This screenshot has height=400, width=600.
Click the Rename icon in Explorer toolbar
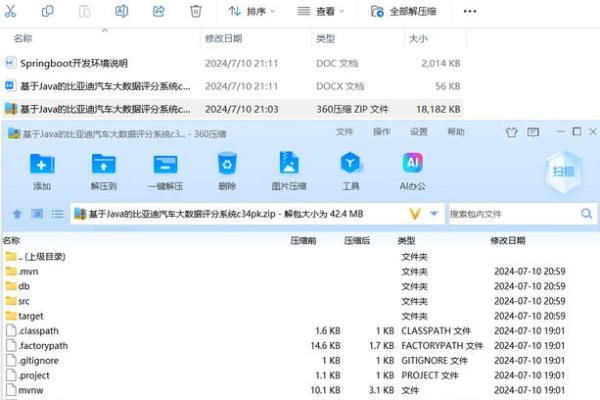[121, 11]
